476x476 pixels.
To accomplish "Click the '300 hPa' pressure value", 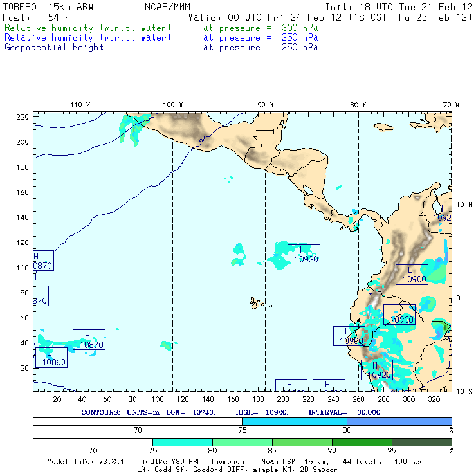I will point(300,28).
